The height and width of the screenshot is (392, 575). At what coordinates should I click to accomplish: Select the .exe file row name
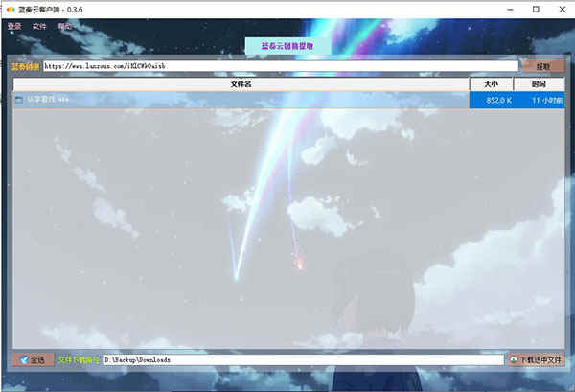coord(48,100)
